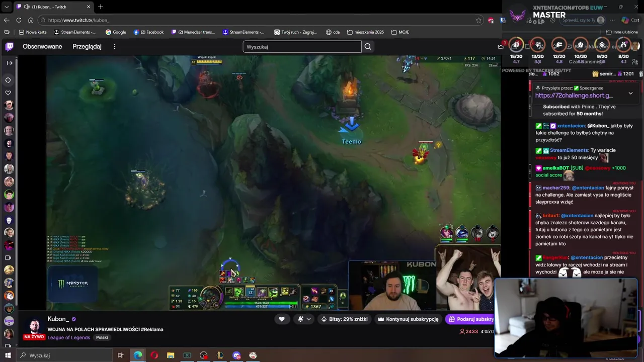Click Kubon_ avatar with NA ŻYWO badge
644x362 pixels.
34,328
